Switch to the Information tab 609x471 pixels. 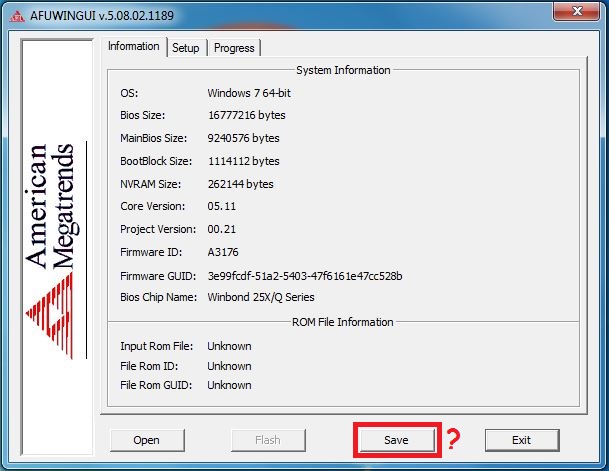point(134,46)
